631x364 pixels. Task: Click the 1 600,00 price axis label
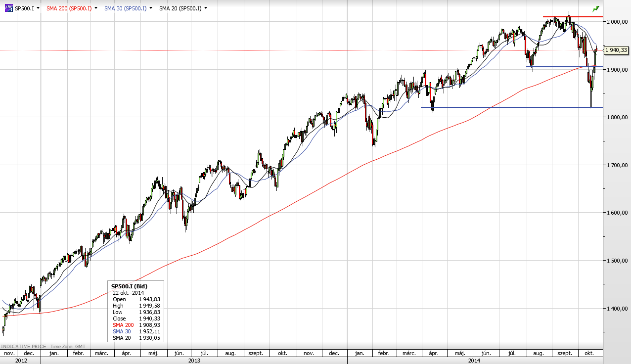[x=617, y=213]
